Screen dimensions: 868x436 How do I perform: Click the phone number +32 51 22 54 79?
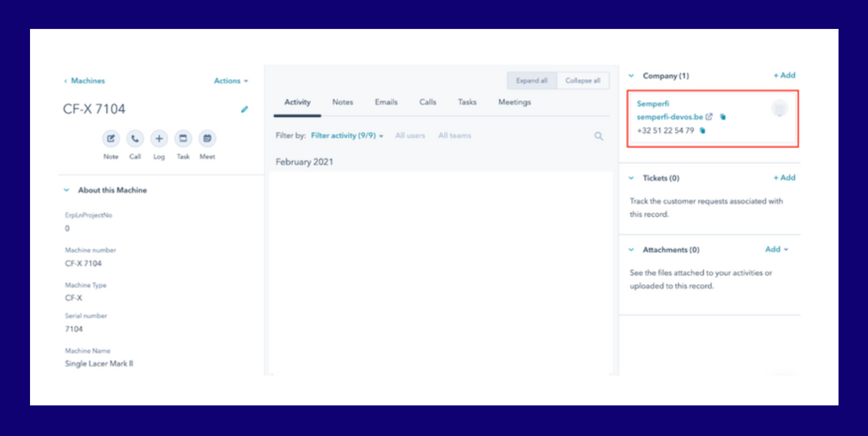[665, 131]
